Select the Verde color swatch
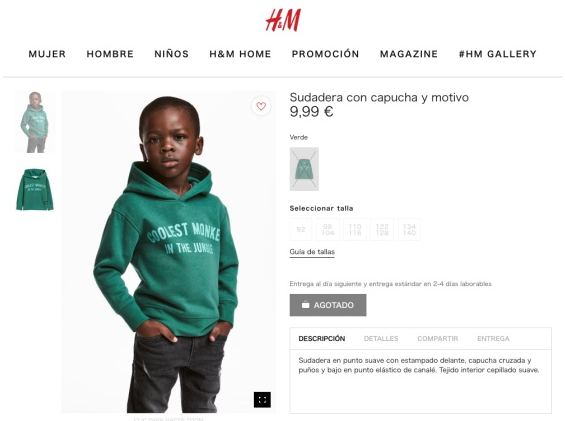 304,169
